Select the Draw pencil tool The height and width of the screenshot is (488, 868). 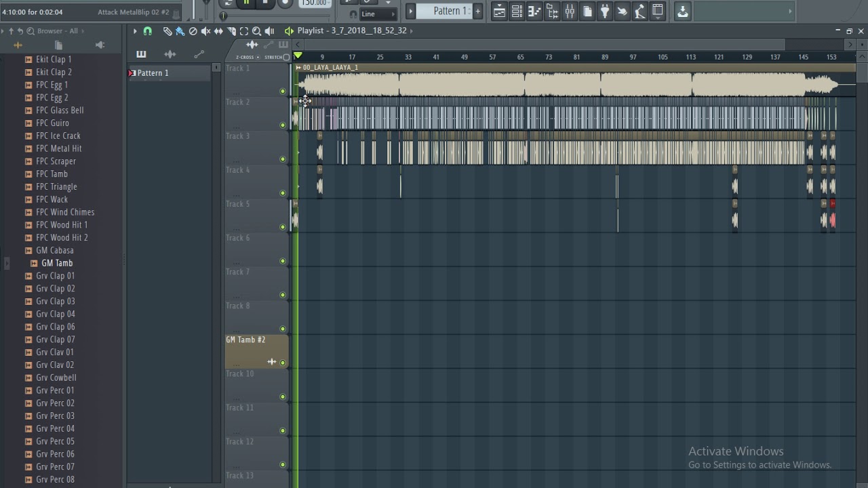[167, 30]
